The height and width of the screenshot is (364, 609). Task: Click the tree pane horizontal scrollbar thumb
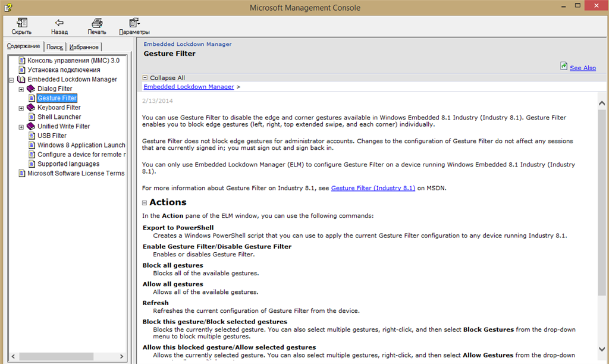56,356
